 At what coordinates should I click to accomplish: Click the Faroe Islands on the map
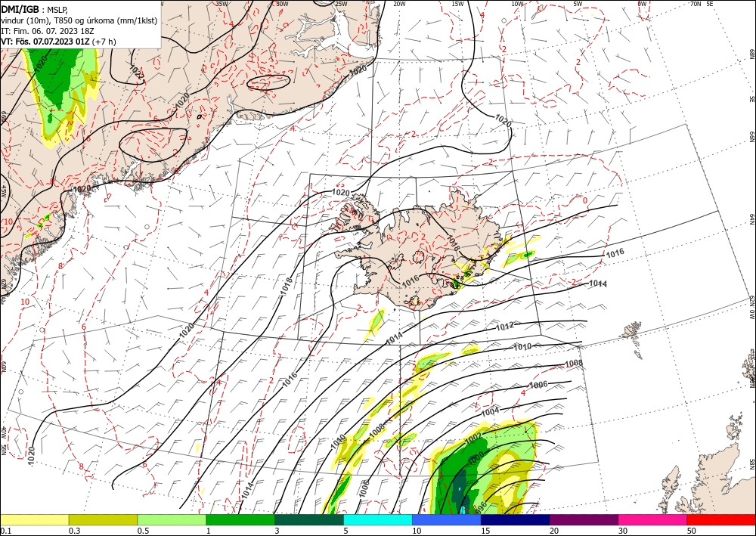(x=634, y=337)
